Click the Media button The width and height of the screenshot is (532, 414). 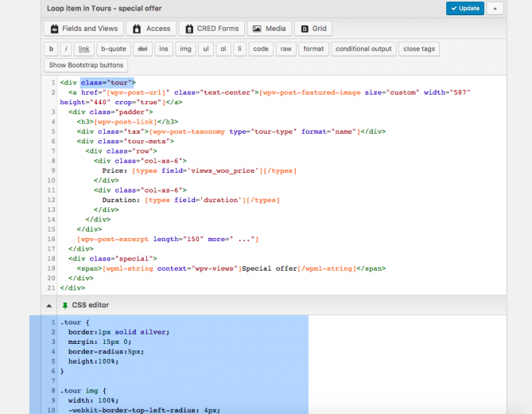point(270,29)
